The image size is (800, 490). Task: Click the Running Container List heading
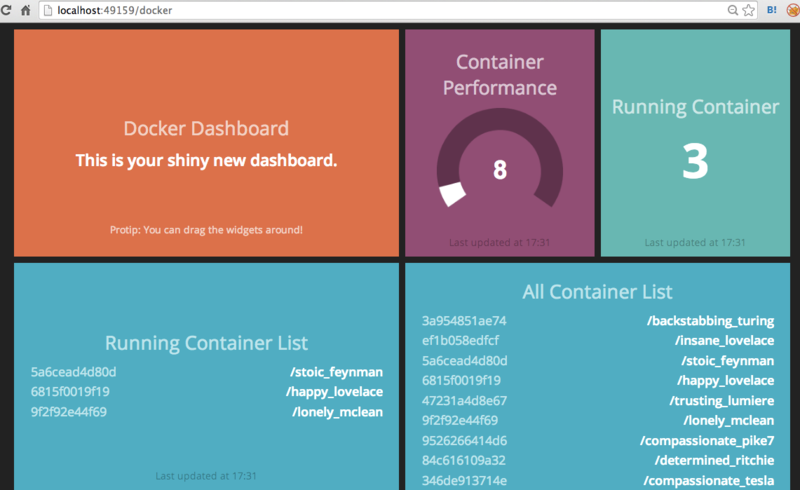206,343
